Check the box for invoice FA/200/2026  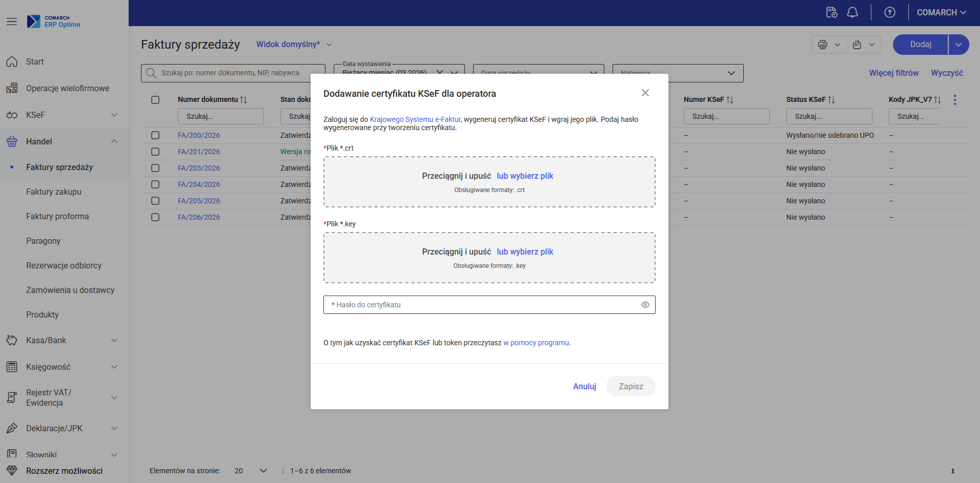pyautogui.click(x=155, y=135)
